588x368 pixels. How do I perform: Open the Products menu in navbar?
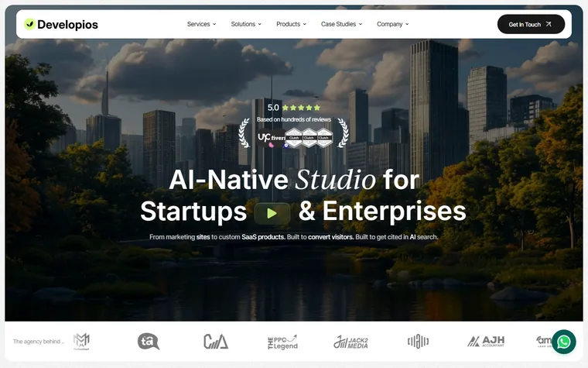pyautogui.click(x=291, y=24)
